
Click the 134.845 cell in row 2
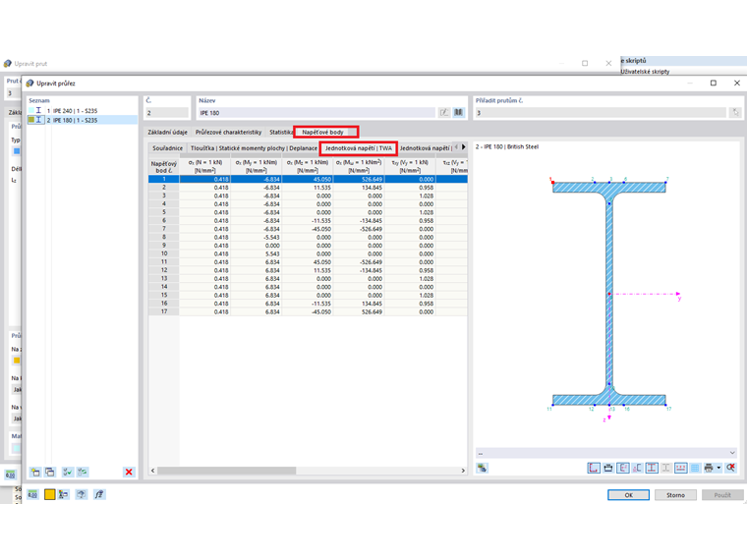point(359,188)
